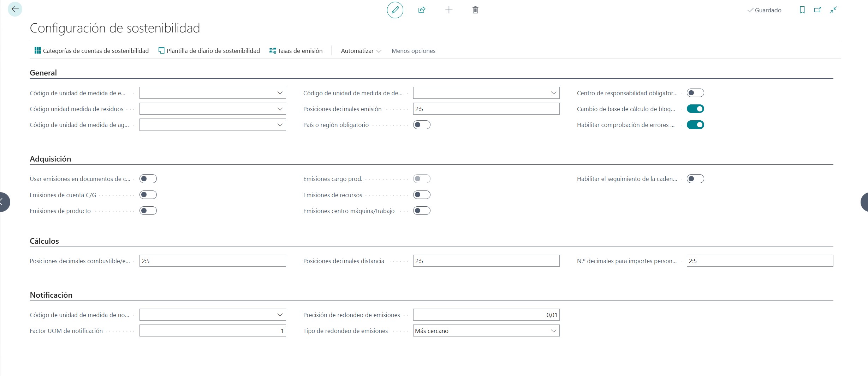The width and height of the screenshot is (868, 376).
Task: Toggle País o región obligatorio switch
Action: tap(422, 125)
